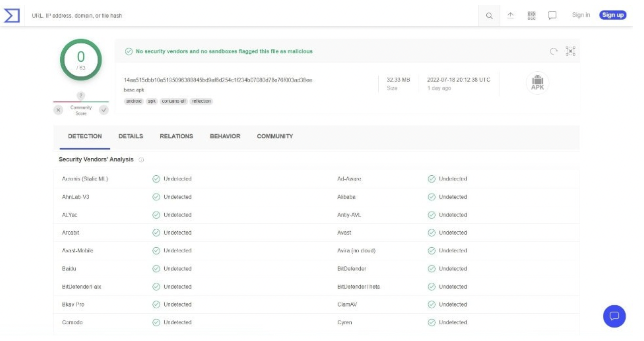Click the VirusTotal logo icon
The image size is (644, 341).
[12, 15]
